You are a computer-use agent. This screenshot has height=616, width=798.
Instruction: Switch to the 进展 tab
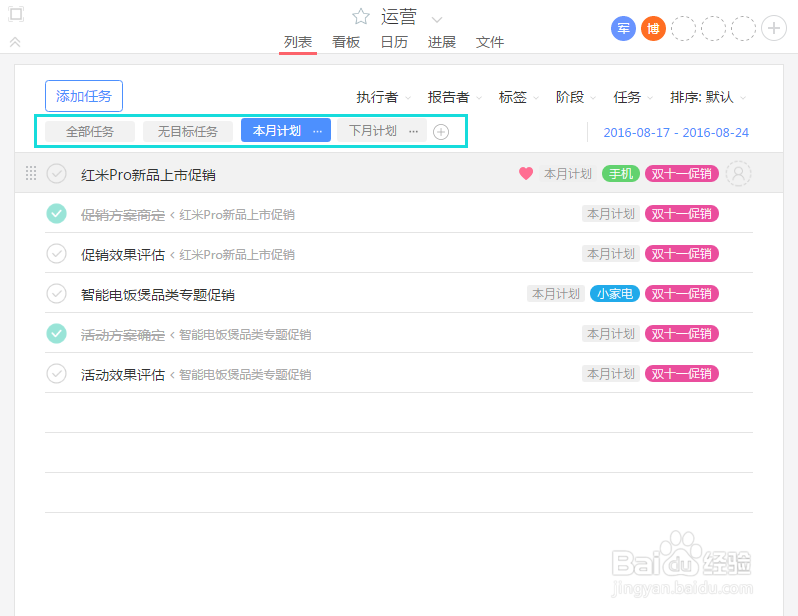click(442, 42)
